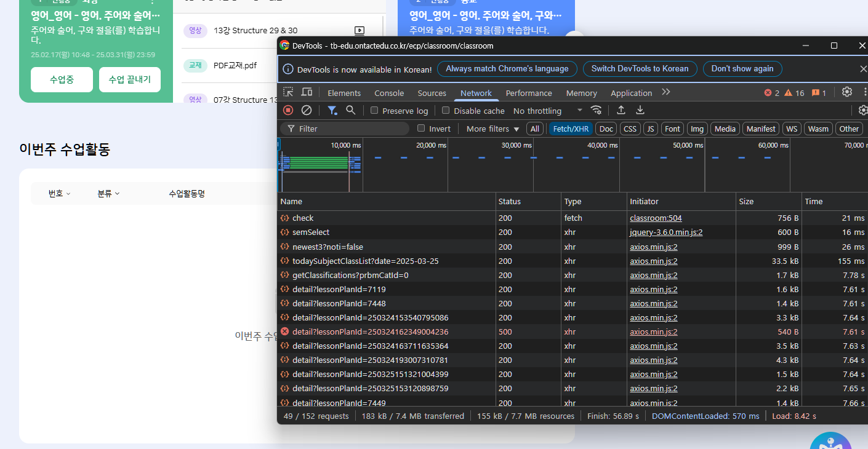Viewport: 868px width, 449px height.
Task: Toggle device toolbar icon in DevTools
Action: click(307, 92)
